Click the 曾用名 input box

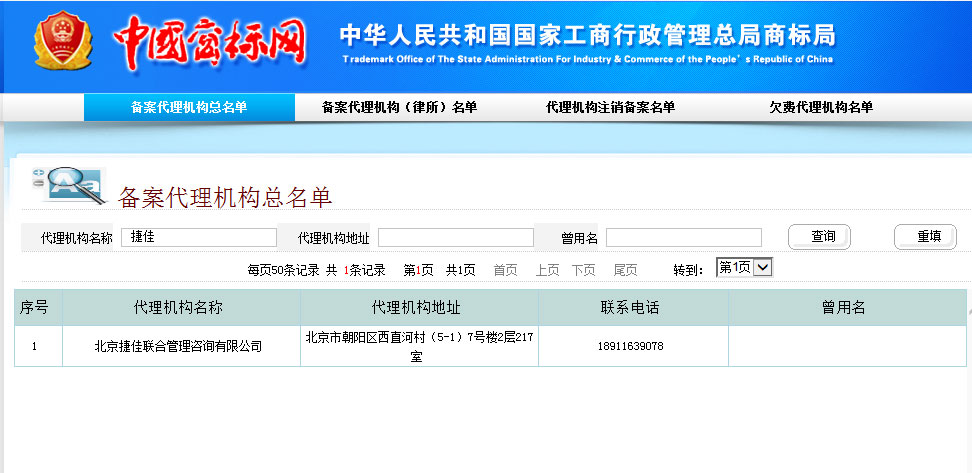684,237
